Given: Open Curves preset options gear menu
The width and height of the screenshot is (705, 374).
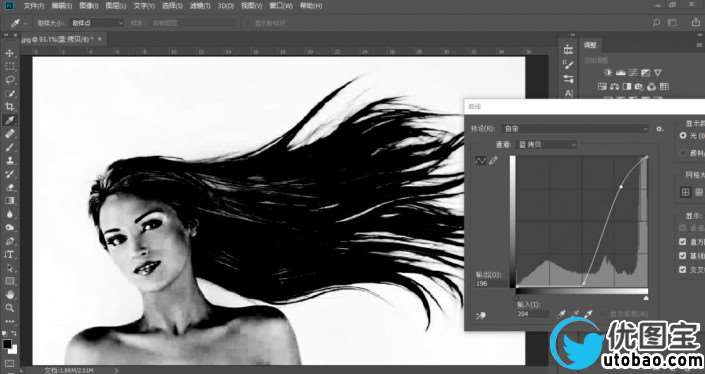Looking at the screenshot, I should 659,129.
